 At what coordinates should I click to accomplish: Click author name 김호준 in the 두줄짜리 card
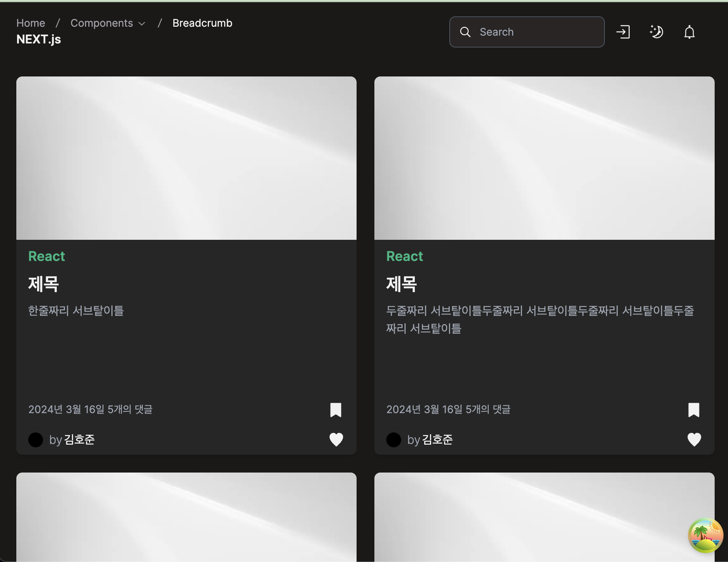(437, 440)
